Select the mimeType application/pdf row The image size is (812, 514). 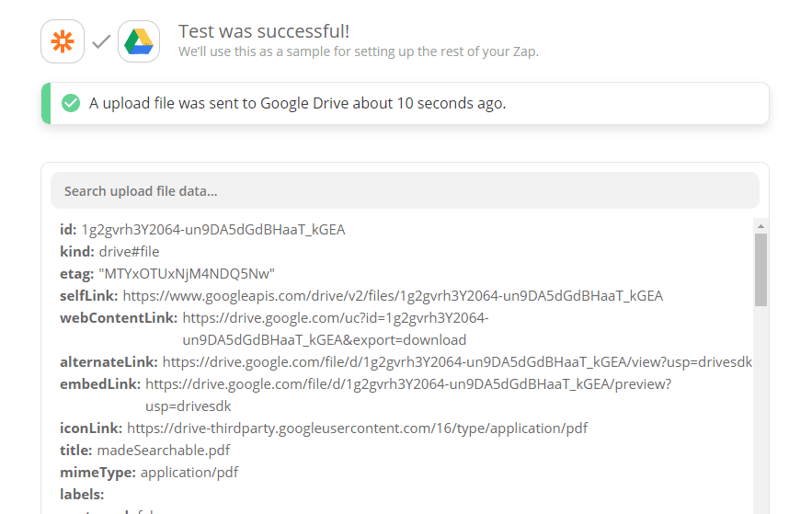click(x=149, y=473)
